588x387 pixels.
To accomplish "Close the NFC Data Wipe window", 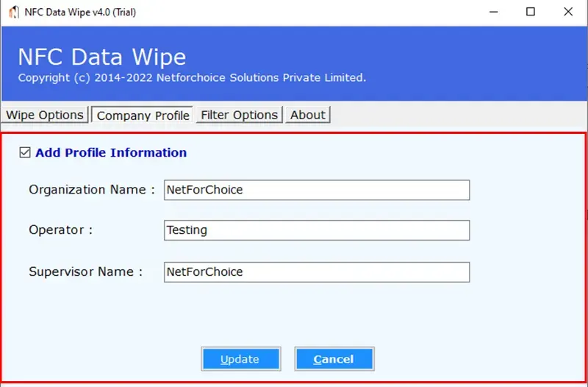I will 568,13.
